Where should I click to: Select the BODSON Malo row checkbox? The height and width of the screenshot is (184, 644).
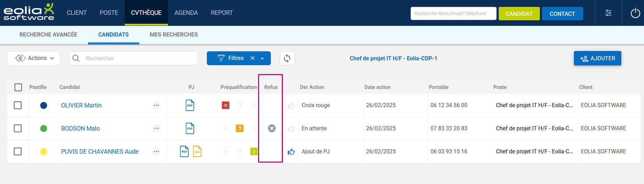[18, 128]
